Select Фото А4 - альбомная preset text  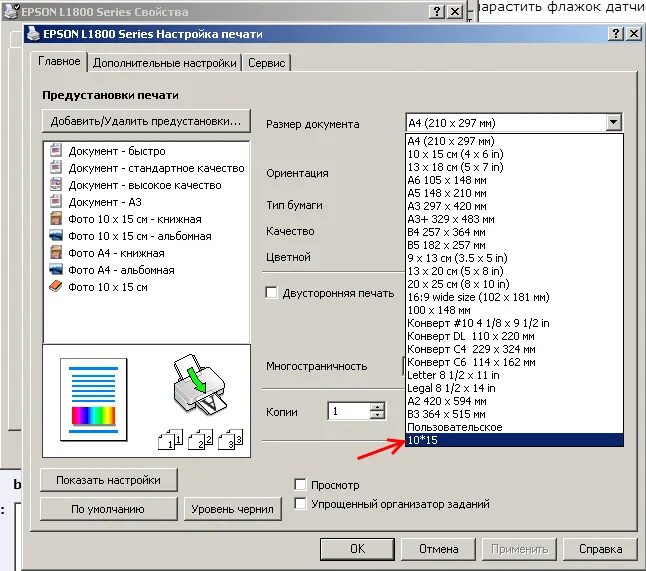[x=122, y=270]
